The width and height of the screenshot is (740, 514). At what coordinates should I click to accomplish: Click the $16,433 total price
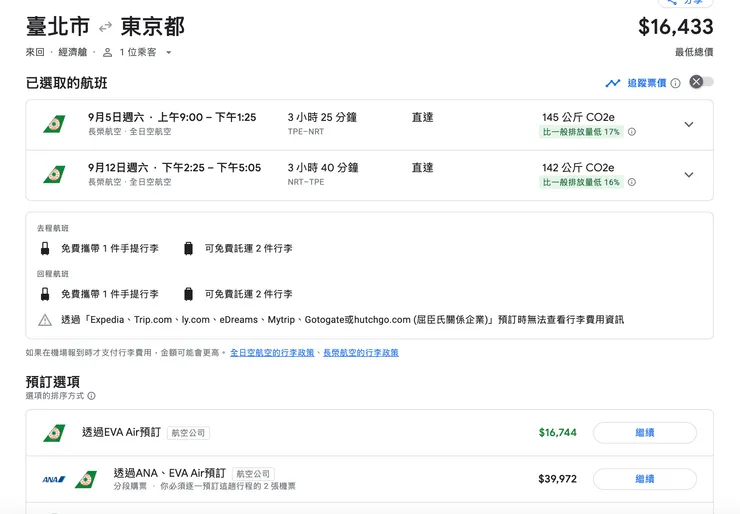pyautogui.click(x=676, y=26)
